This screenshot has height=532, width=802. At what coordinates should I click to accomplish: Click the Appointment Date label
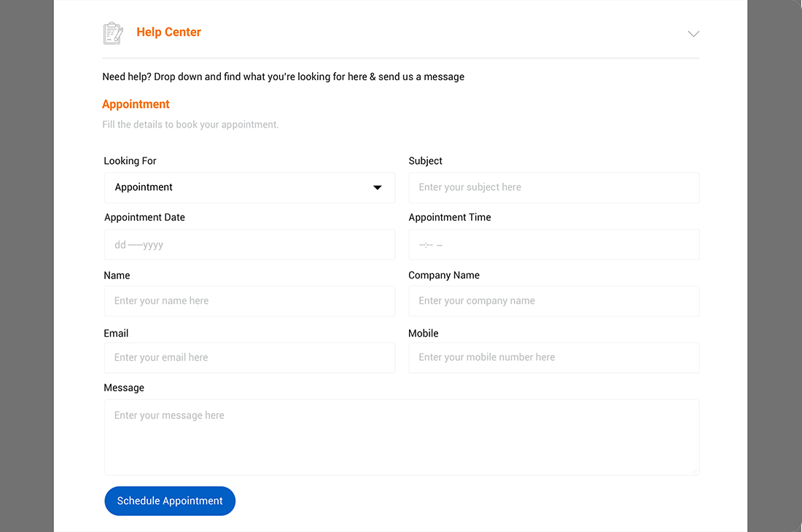(x=145, y=217)
